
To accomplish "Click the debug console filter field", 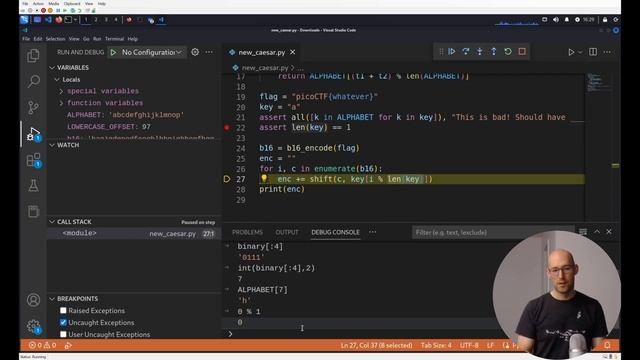I will (493, 232).
